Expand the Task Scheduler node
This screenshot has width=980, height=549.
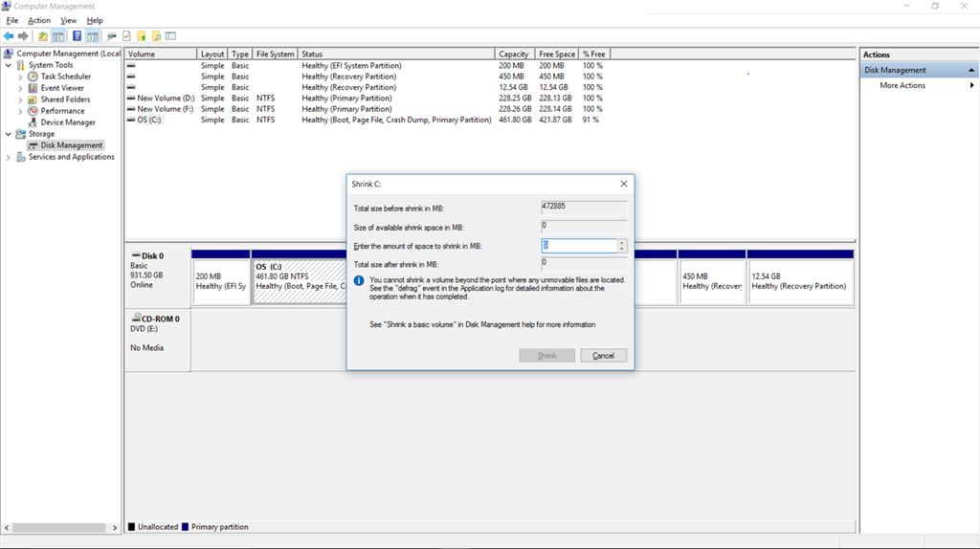[x=20, y=77]
